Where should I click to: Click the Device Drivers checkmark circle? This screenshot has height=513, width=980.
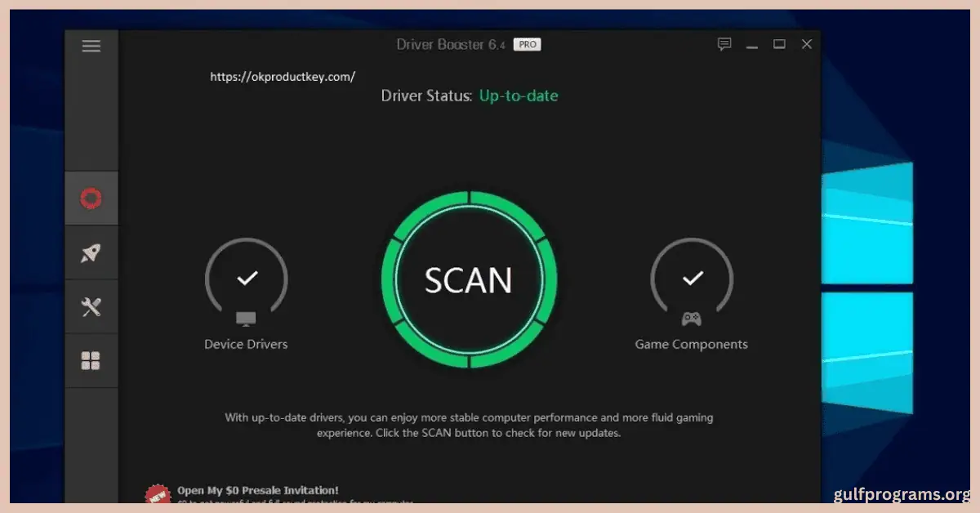click(246, 276)
